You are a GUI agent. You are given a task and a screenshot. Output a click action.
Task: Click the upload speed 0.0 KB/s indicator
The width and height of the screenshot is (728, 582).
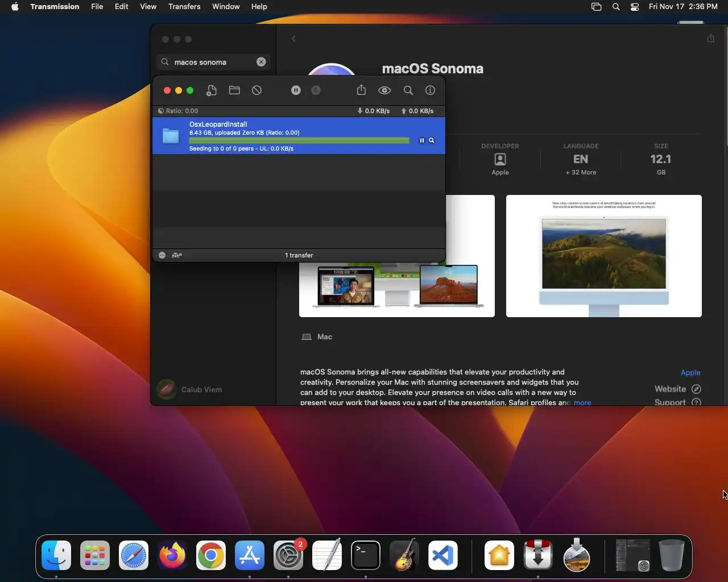[417, 111]
